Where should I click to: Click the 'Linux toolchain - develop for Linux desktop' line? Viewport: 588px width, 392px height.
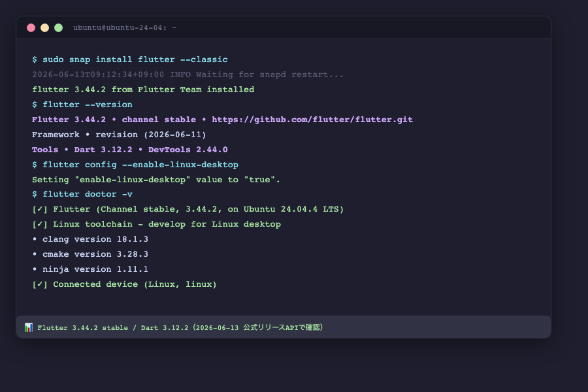156,224
